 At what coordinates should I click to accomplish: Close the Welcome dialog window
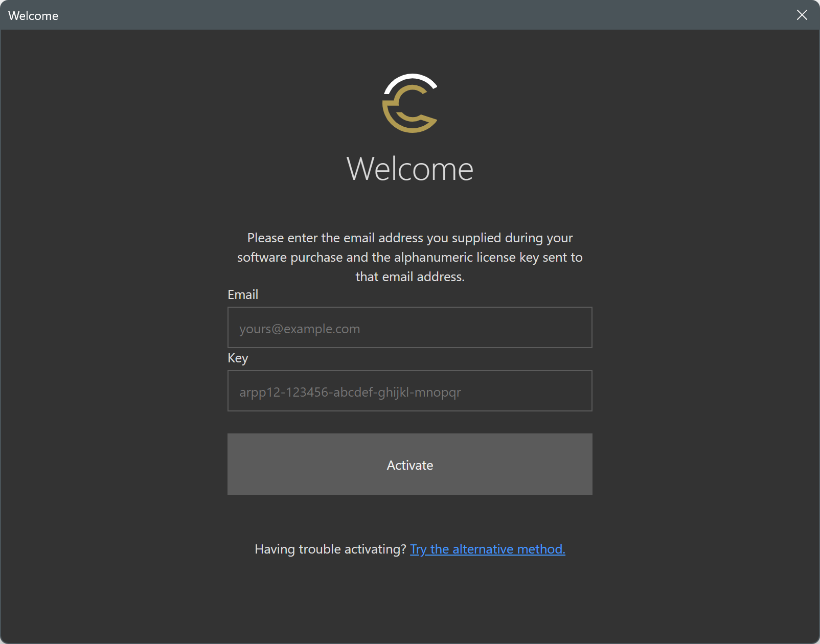point(802,15)
